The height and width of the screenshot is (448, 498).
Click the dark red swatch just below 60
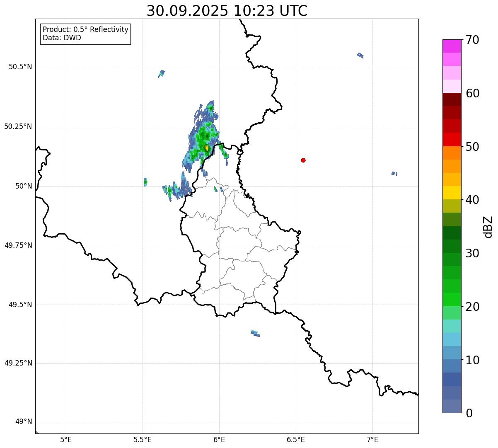tap(452, 99)
